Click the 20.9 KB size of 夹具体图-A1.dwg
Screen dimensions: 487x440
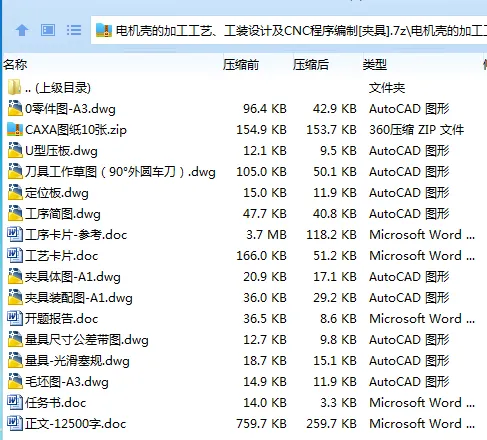[265, 277]
